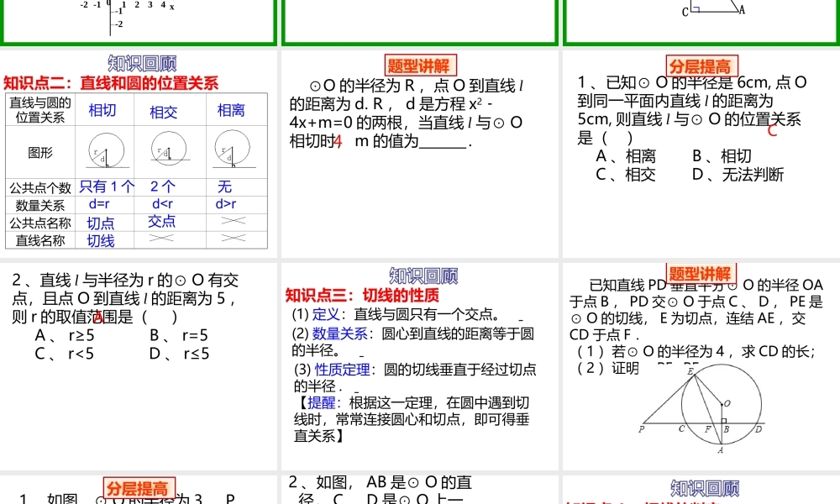The image size is (840, 504).
Task: Click option D、r≤5
Action: 180,354
